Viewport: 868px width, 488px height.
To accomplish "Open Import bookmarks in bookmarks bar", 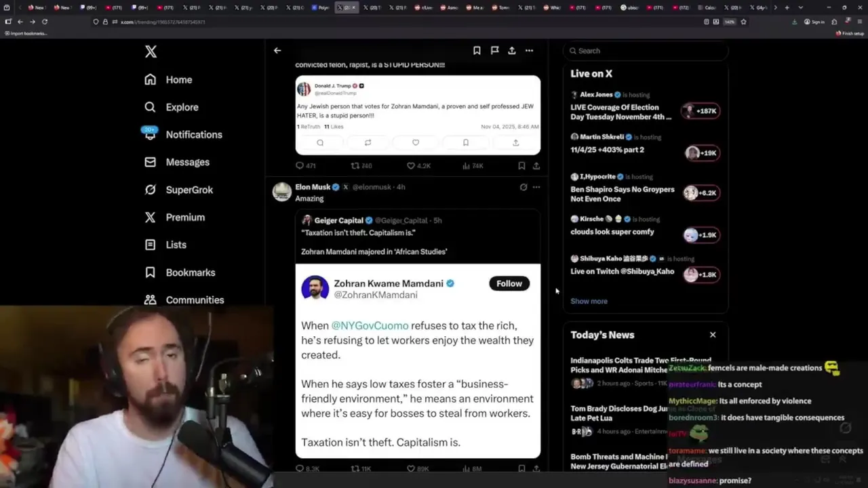I will [x=26, y=33].
